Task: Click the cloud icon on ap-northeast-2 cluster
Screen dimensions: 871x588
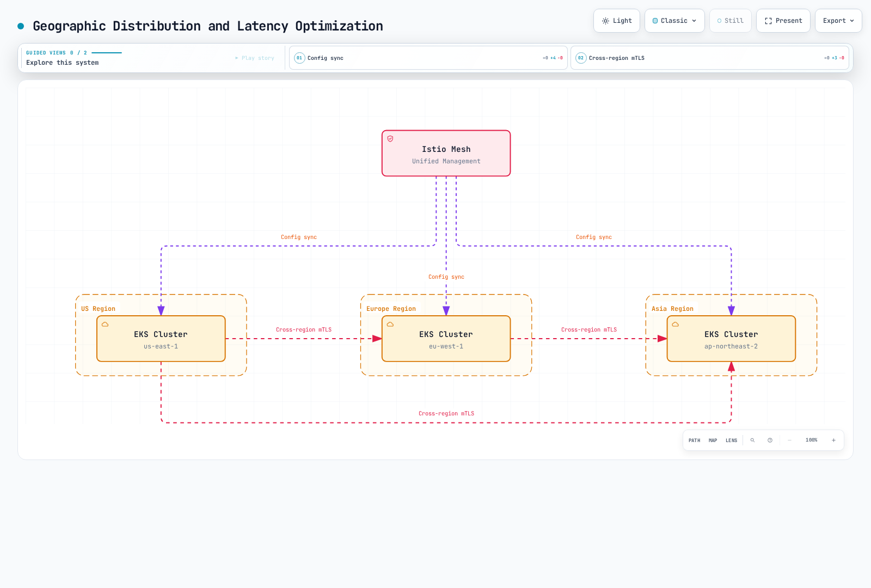Action: pos(676,324)
